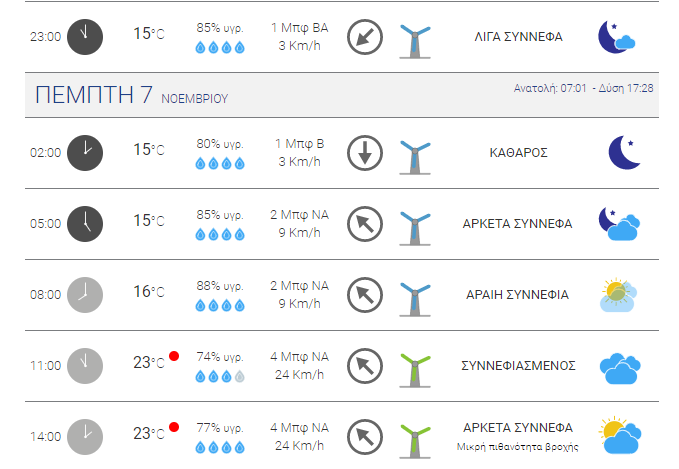This screenshot has height=469, width=679.
Task: Click the 14:00 light gray clock icon
Action: (85, 437)
